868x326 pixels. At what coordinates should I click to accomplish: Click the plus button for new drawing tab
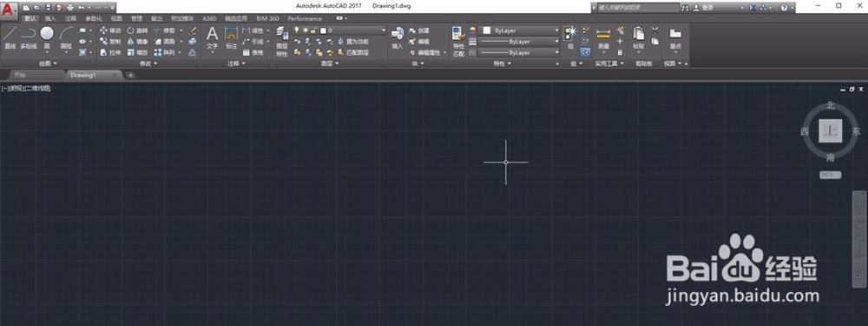[131, 75]
